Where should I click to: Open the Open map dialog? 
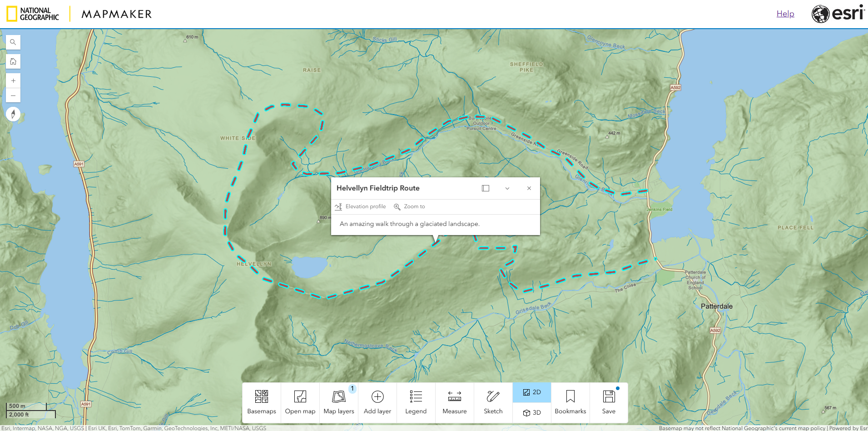click(300, 402)
